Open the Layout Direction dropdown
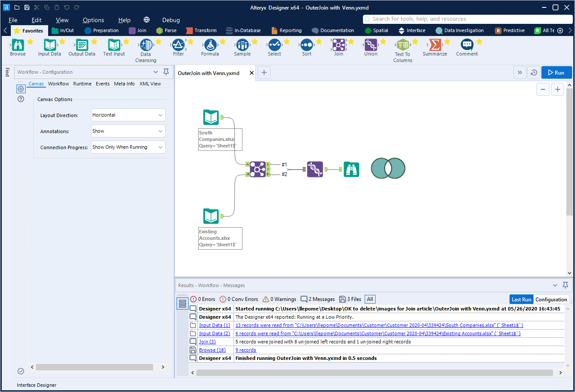This screenshot has width=575, height=392. click(128, 115)
